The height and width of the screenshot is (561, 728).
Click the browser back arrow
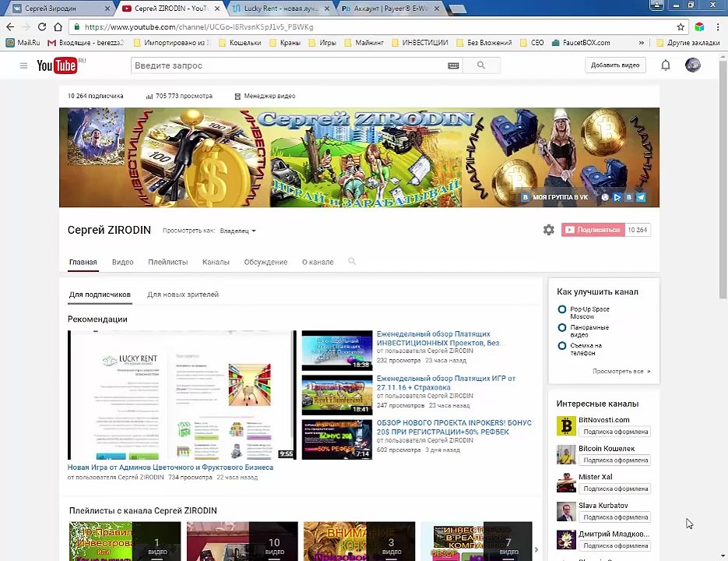coord(10,27)
